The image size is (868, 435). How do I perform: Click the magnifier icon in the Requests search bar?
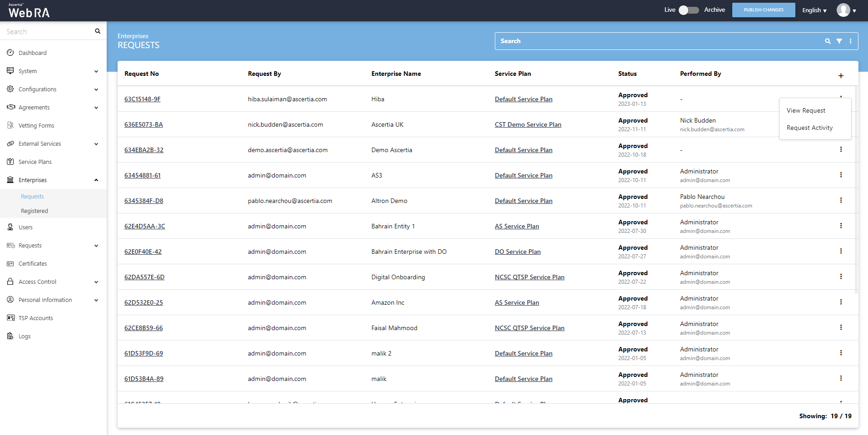pos(828,41)
